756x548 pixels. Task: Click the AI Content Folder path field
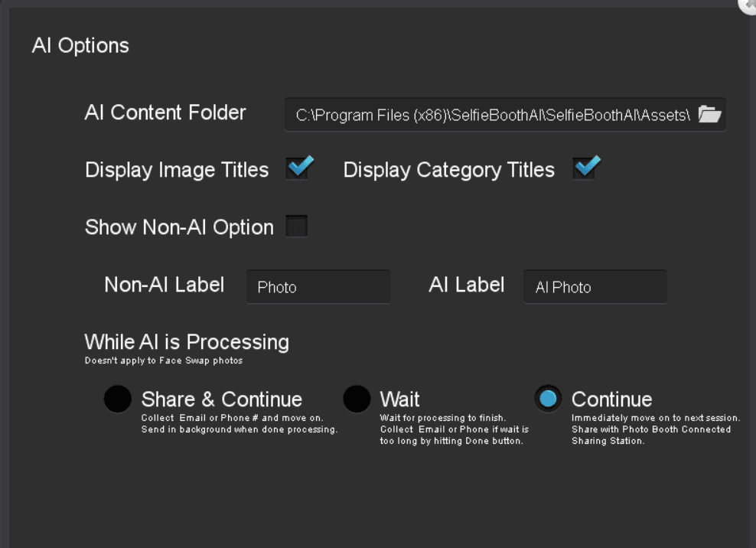[x=505, y=115]
